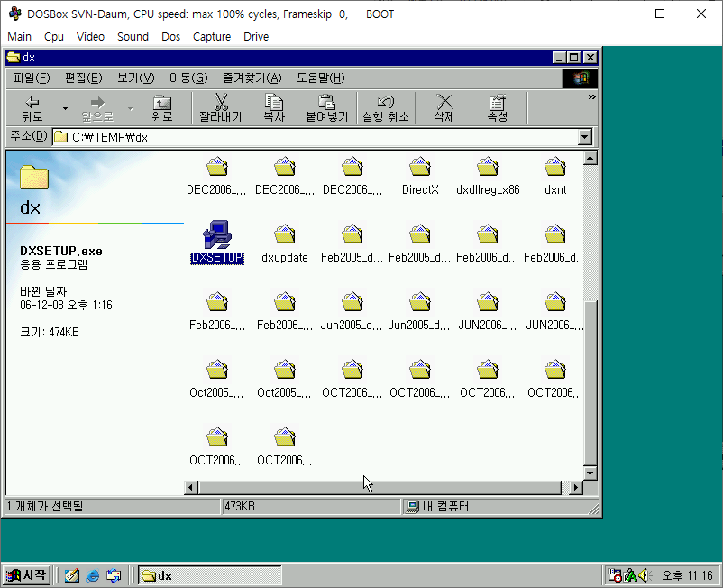
Task: Select the first Feb2006_d folder
Action: [488, 242]
